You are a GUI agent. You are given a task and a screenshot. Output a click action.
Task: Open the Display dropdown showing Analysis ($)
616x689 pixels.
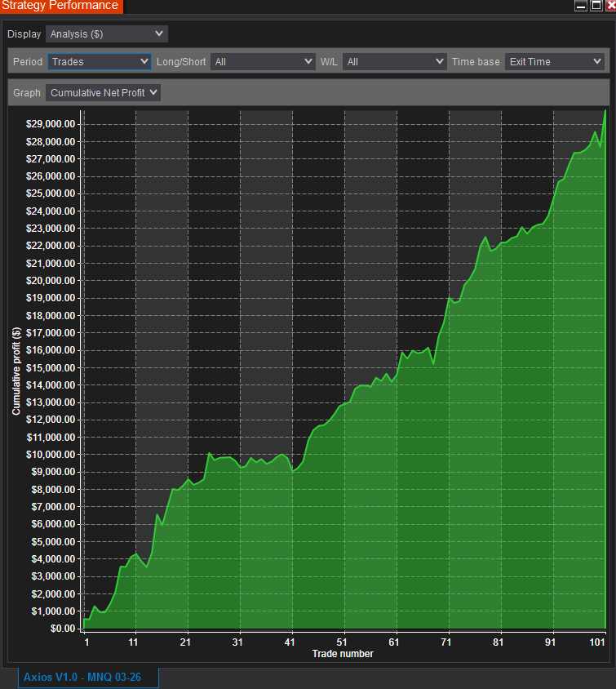click(x=106, y=34)
